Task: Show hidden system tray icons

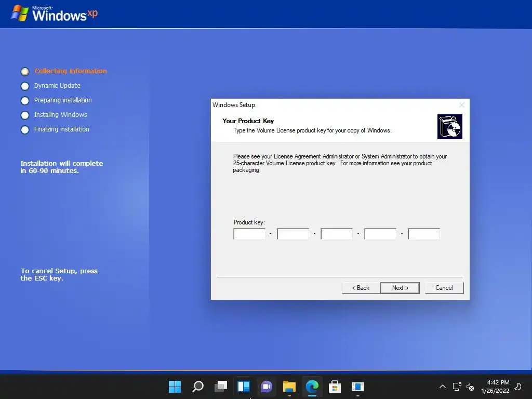Action: coord(443,387)
